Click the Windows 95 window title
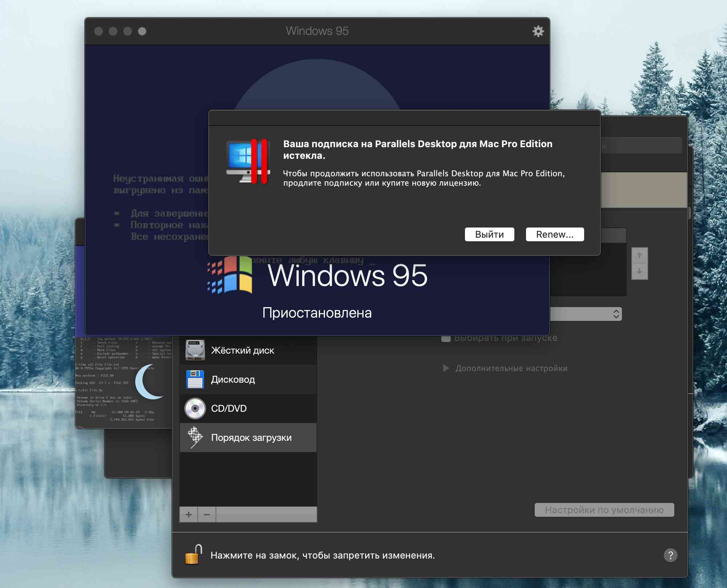Image resolution: width=727 pixels, height=588 pixels. tap(317, 31)
